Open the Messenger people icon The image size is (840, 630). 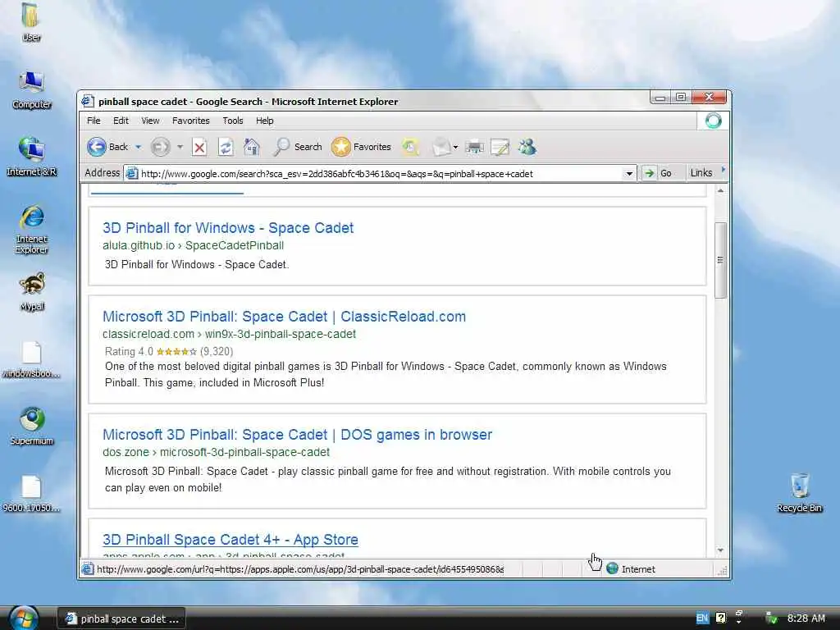[527, 147]
